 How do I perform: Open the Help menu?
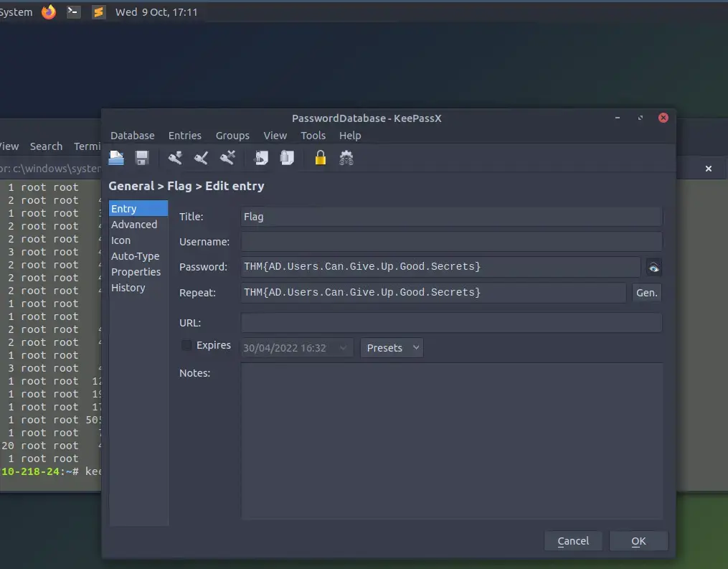[x=350, y=136]
